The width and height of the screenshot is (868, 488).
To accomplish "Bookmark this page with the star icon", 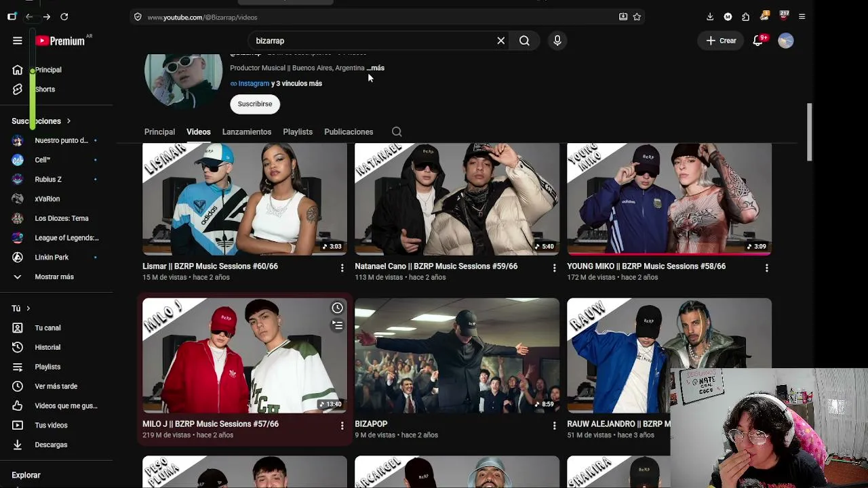I will coord(637,17).
